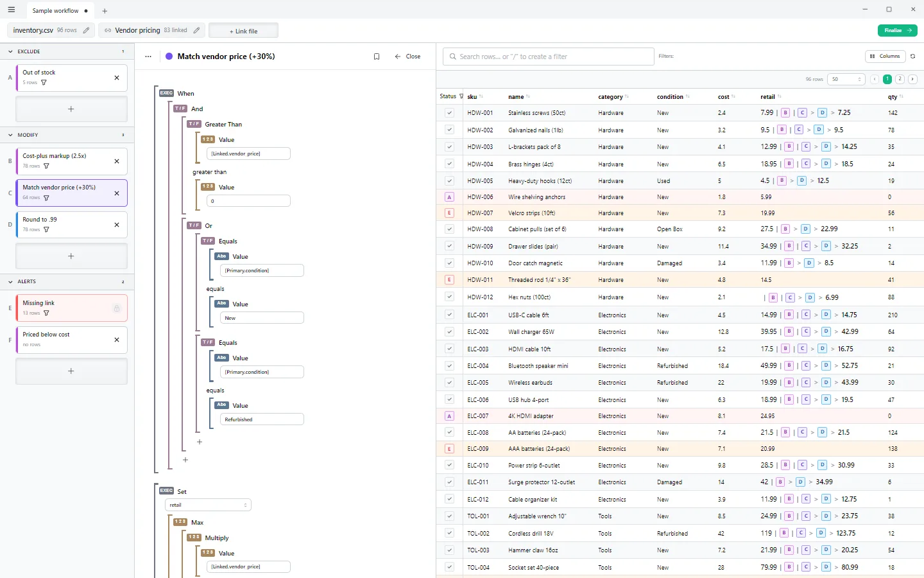Go to page 2 of rows

coord(900,79)
